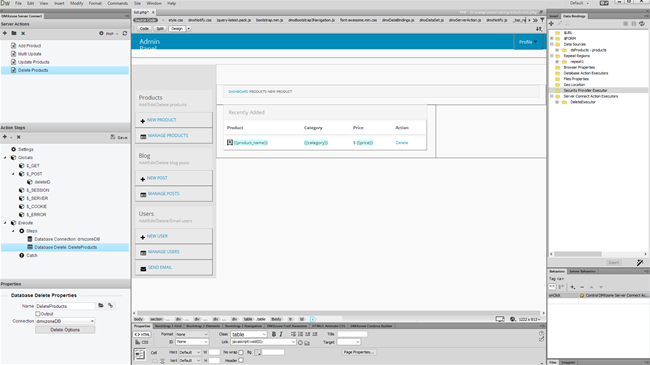
Task: Open the Live View inspect wand icon
Action: (640, 263)
